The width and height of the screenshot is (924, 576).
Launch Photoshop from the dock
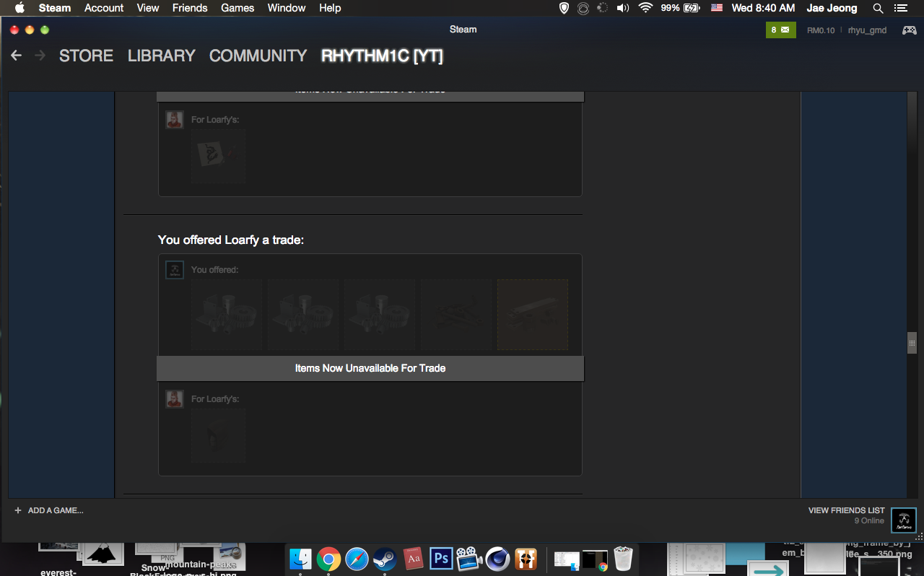(x=440, y=559)
